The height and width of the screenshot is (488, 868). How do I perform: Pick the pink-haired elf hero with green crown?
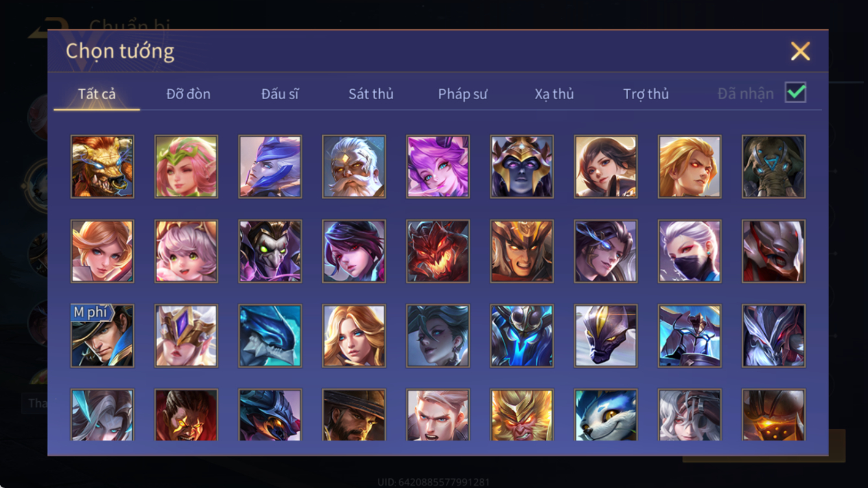pyautogui.click(x=186, y=167)
